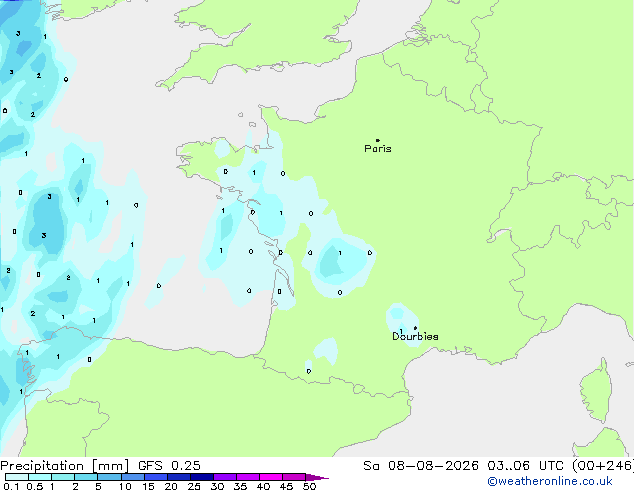Click the "Precipitation [mm]" legend title
634x490 pixels.
[65, 466]
